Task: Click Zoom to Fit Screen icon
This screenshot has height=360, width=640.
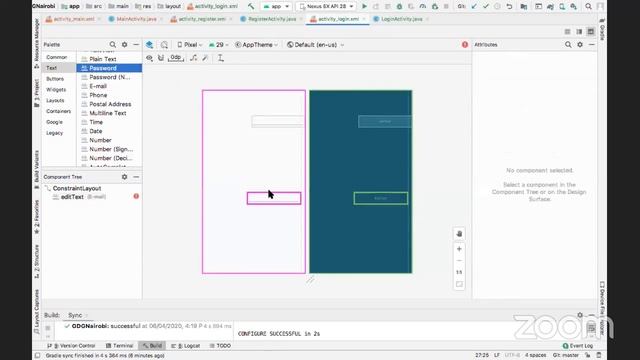Action: pyautogui.click(x=459, y=284)
